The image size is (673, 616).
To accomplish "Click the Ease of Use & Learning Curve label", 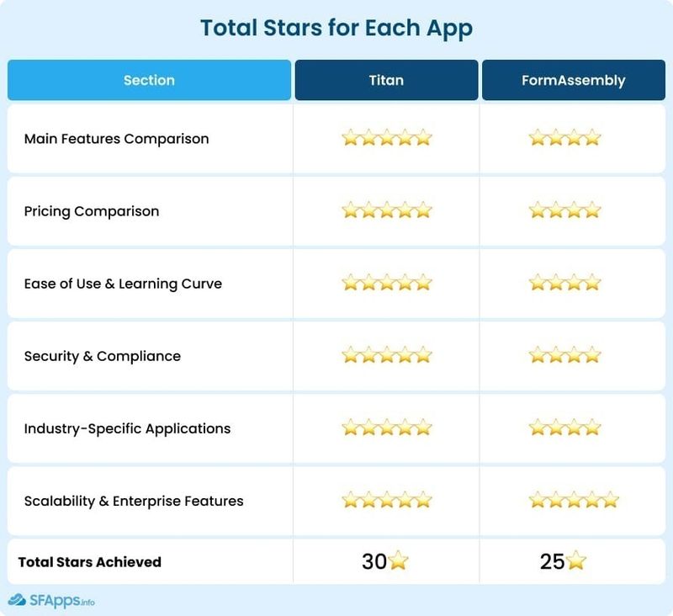I will tap(123, 284).
